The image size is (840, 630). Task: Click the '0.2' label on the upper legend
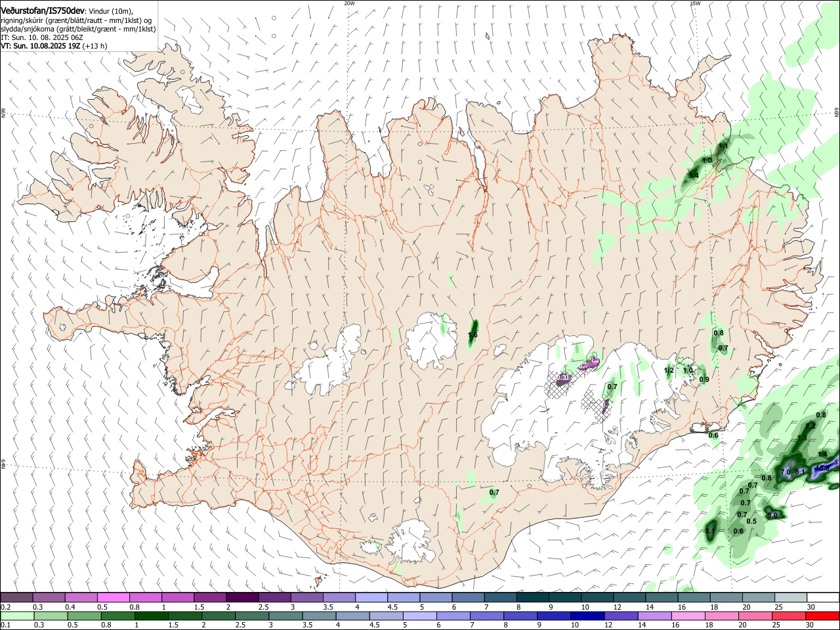pyautogui.click(x=5, y=607)
